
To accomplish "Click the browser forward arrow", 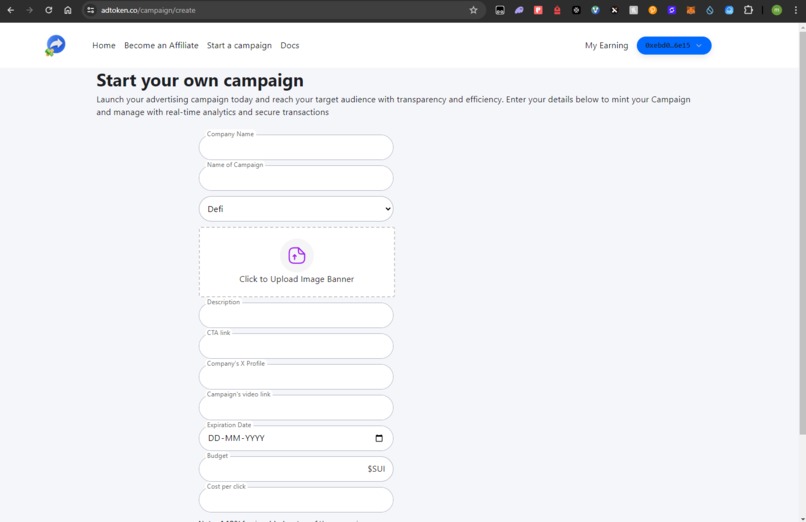I will click(x=29, y=10).
